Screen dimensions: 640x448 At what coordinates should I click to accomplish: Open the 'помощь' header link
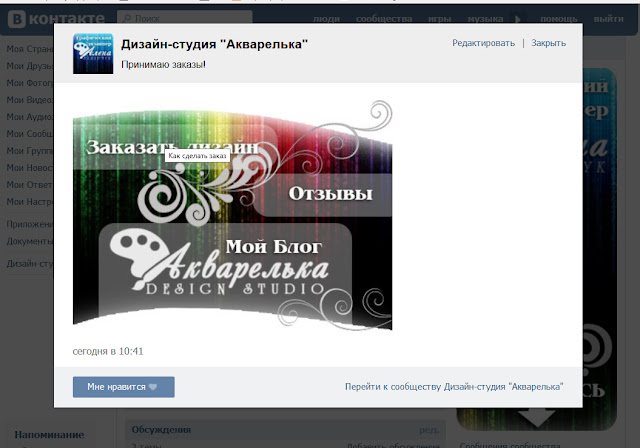559,19
